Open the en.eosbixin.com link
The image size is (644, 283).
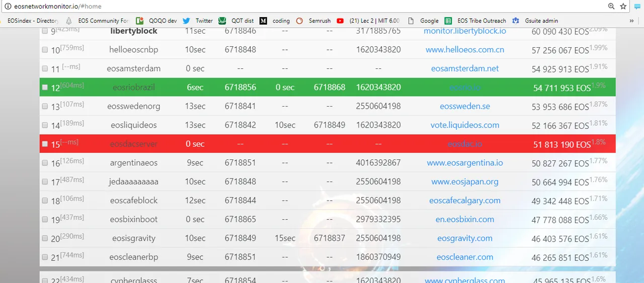pyautogui.click(x=465, y=219)
